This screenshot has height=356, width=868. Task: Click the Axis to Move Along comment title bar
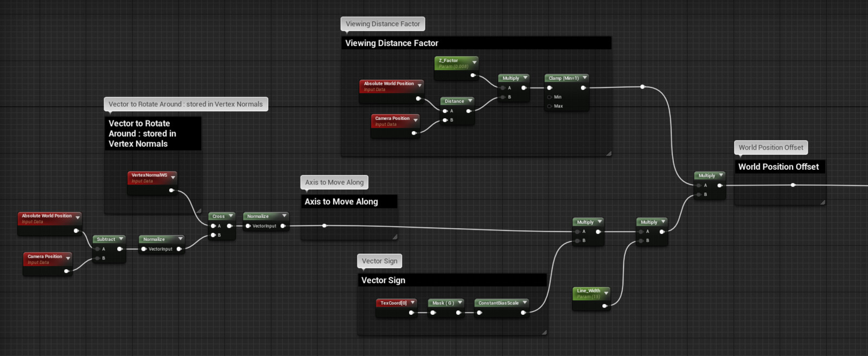tap(349, 201)
